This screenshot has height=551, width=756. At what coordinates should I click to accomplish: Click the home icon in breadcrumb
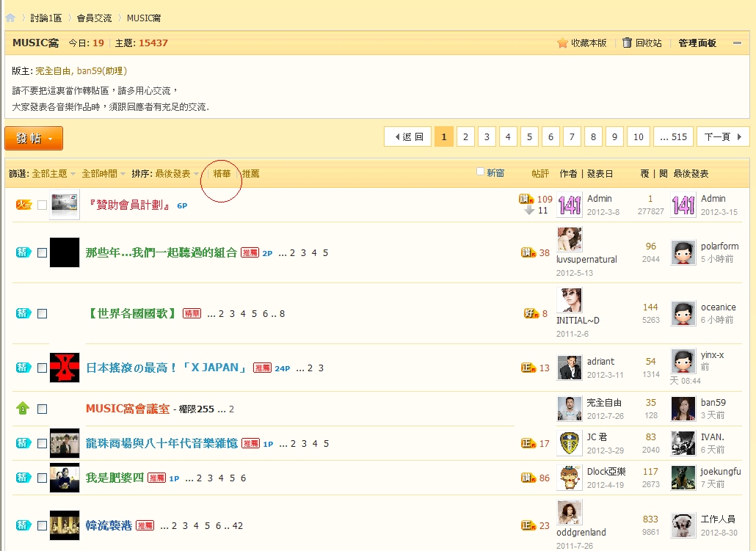pos(10,18)
